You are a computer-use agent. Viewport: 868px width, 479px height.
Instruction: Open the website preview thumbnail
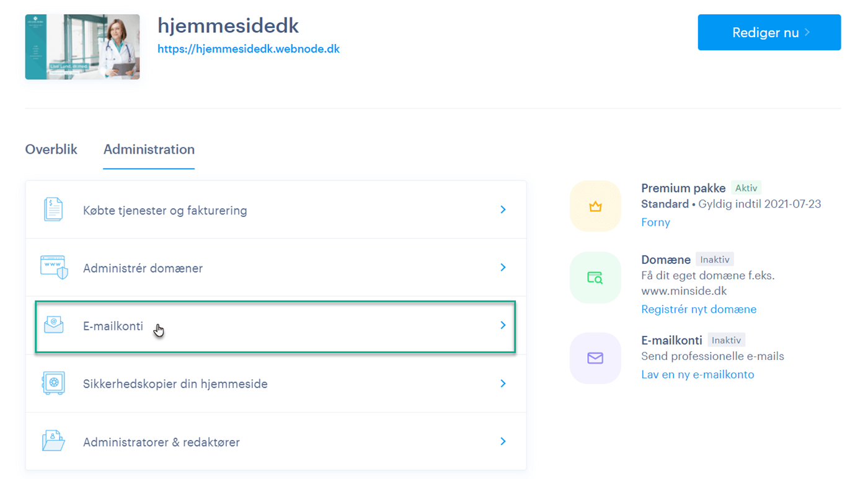tap(82, 47)
